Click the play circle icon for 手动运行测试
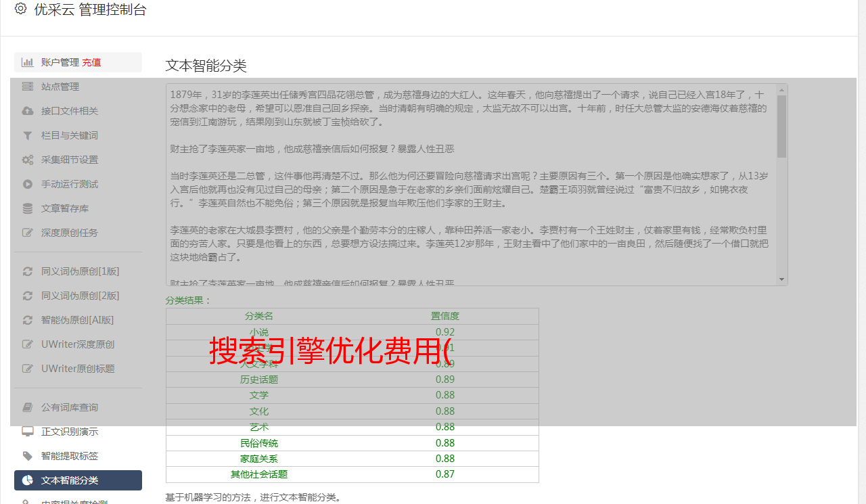 (27, 184)
